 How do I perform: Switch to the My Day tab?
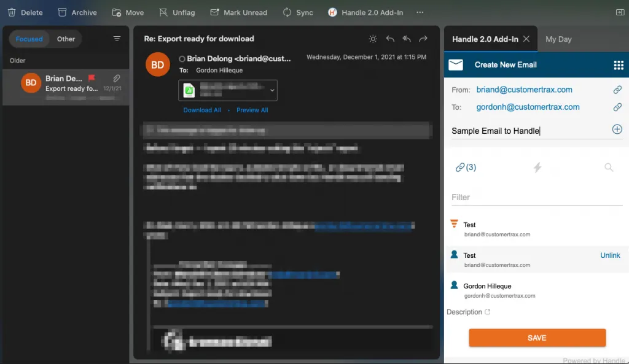[558, 39]
